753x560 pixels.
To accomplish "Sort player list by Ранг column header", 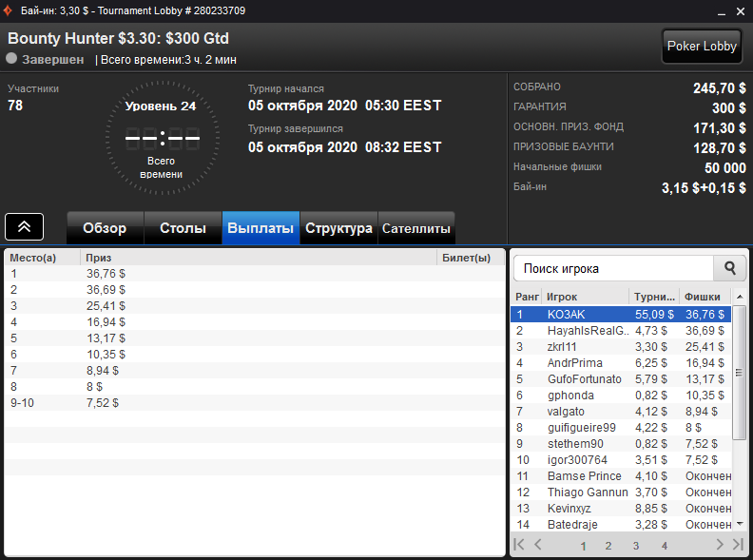I will 527,297.
